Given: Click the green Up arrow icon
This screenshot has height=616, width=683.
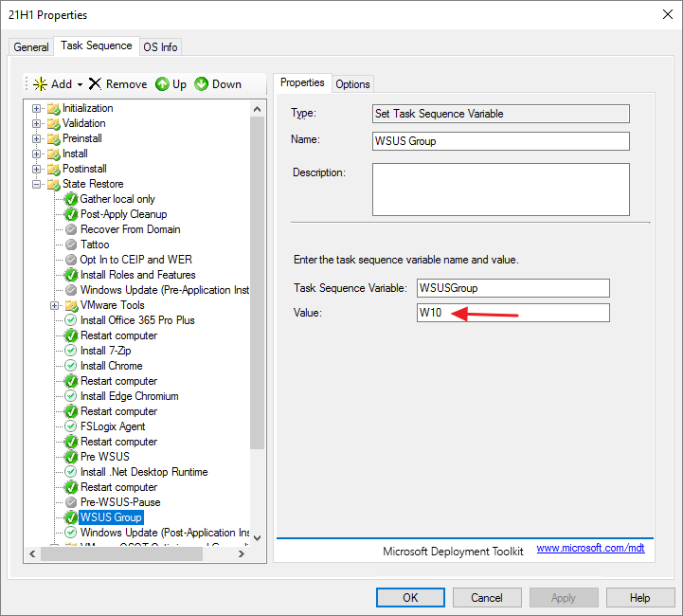Looking at the screenshot, I should (162, 84).
